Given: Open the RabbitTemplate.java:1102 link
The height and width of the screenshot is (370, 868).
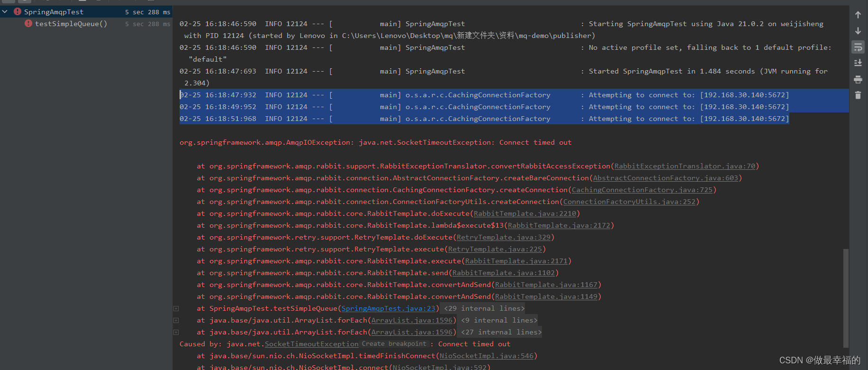Looking at the screenshot, I should click(504, 273).
